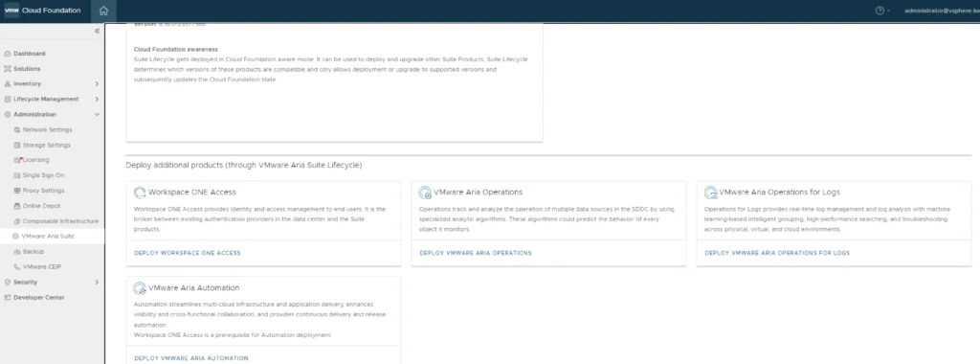Click Deploy Workspace ONE Access link

pyautogui.click(x=187, y=253)
